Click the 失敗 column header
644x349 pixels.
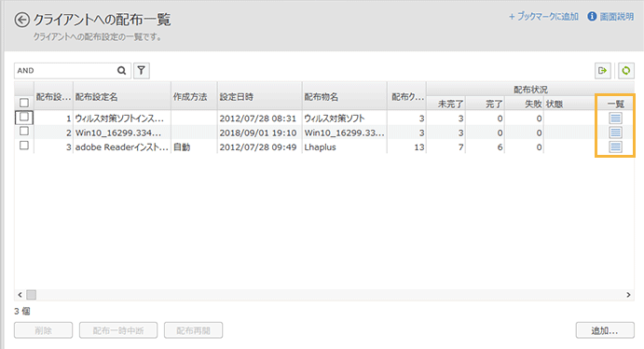click(524, 104)
